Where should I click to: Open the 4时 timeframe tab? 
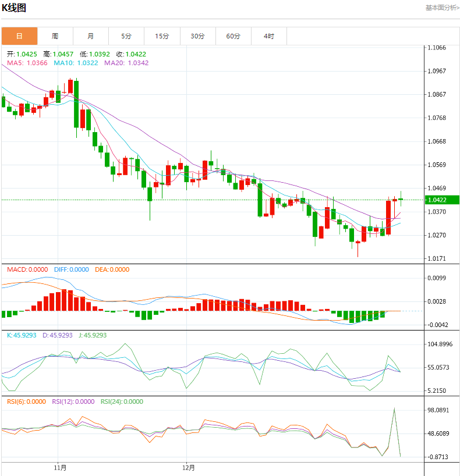pyautogui.click(x=269, y=36)
